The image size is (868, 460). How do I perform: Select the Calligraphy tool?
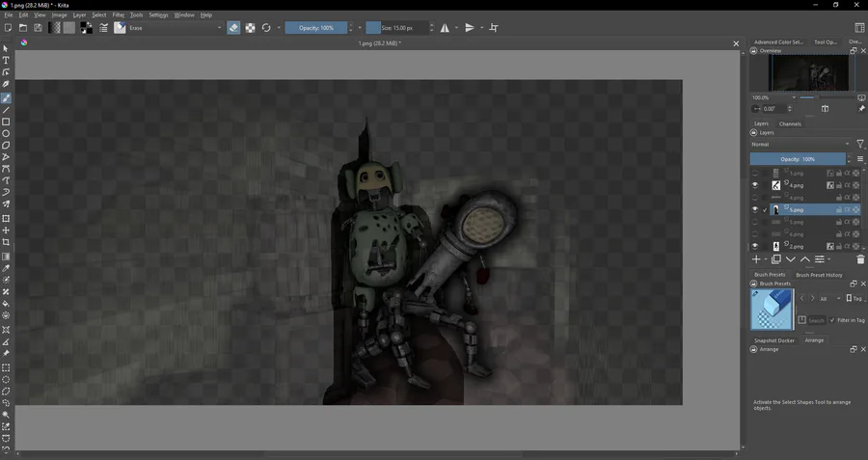coord(6,84)
